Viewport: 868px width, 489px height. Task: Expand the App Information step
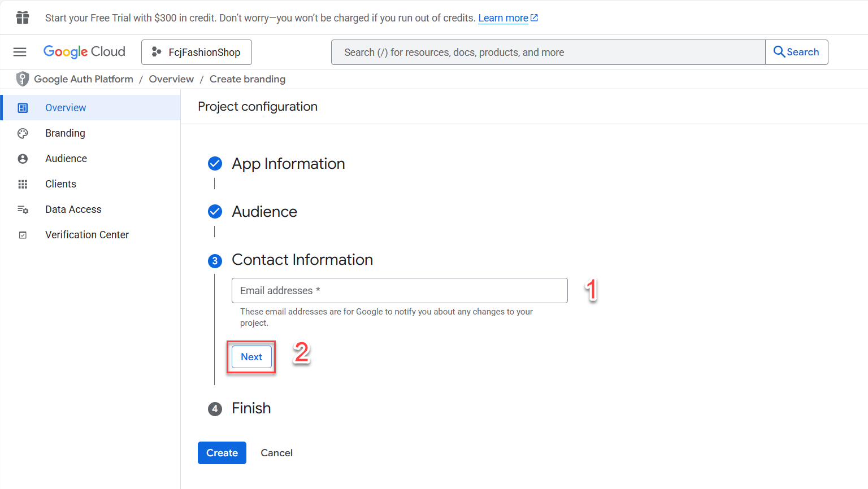point(288,164)
